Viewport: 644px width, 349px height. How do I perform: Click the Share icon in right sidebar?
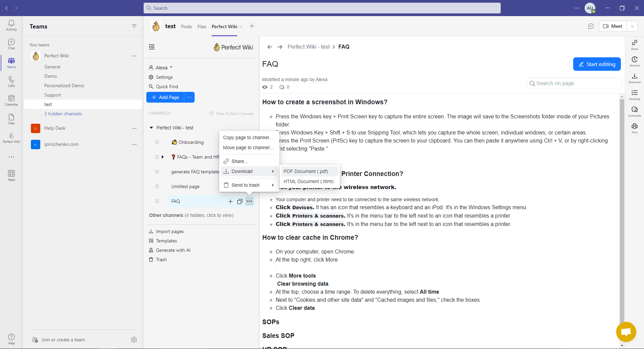click(x=634, y=44)
